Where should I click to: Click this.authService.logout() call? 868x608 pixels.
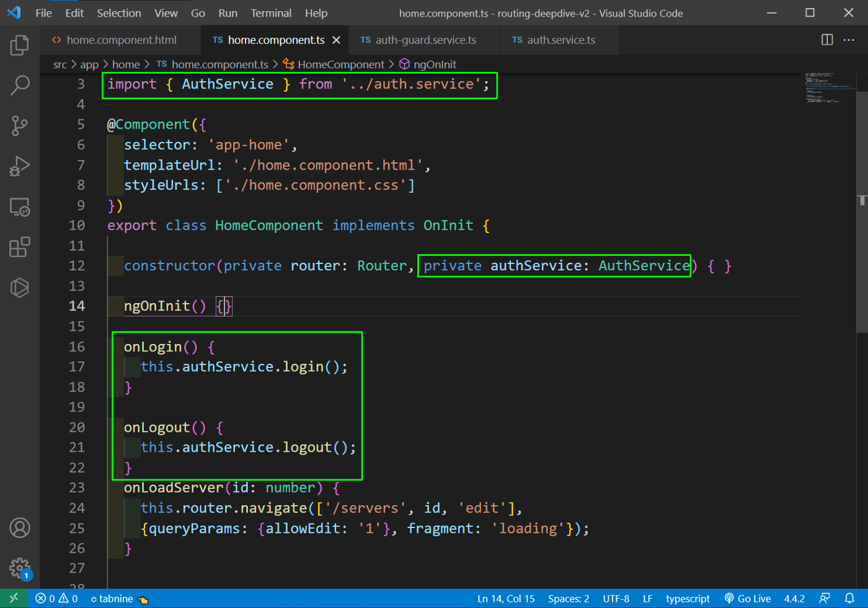pos(248,447)
